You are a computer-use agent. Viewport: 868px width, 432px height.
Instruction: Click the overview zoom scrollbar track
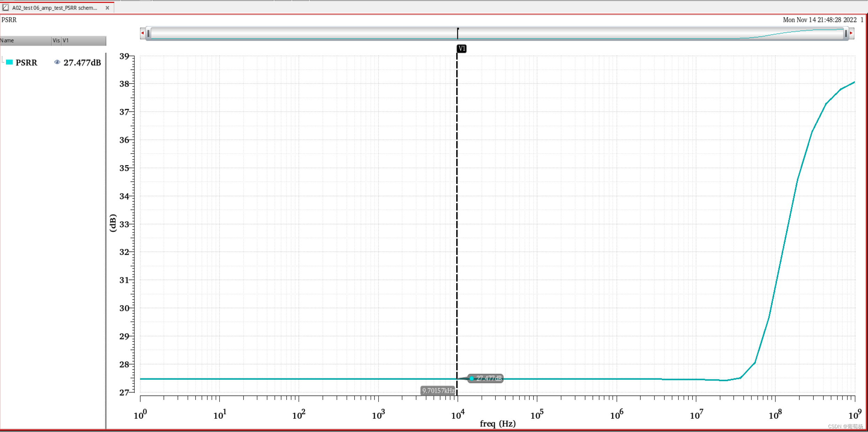tap(497, 33)
